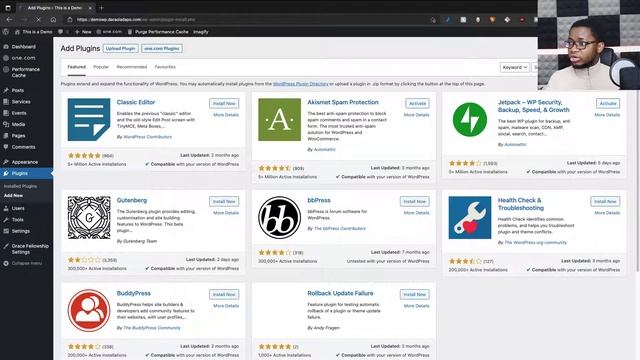Screen dimensions: 640x360
Task: Open the Tools menu
Action: click(18, 220)
